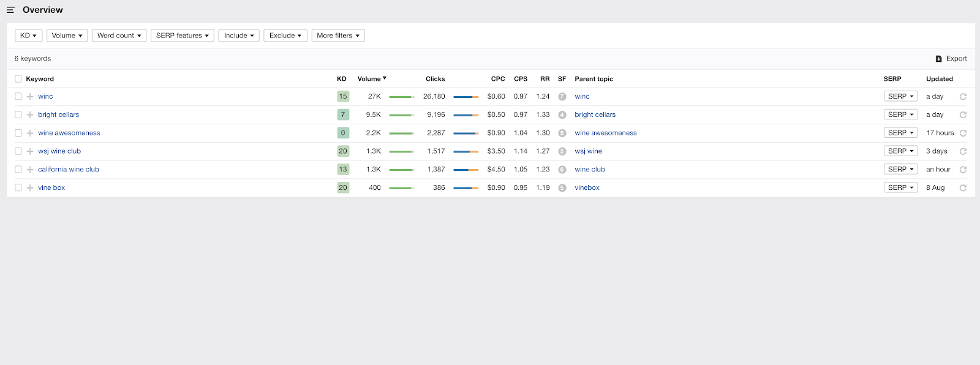Open parent topic wsj wine
Image resolution: width=980 pixels, height=365 pixels.
(589, 151)
